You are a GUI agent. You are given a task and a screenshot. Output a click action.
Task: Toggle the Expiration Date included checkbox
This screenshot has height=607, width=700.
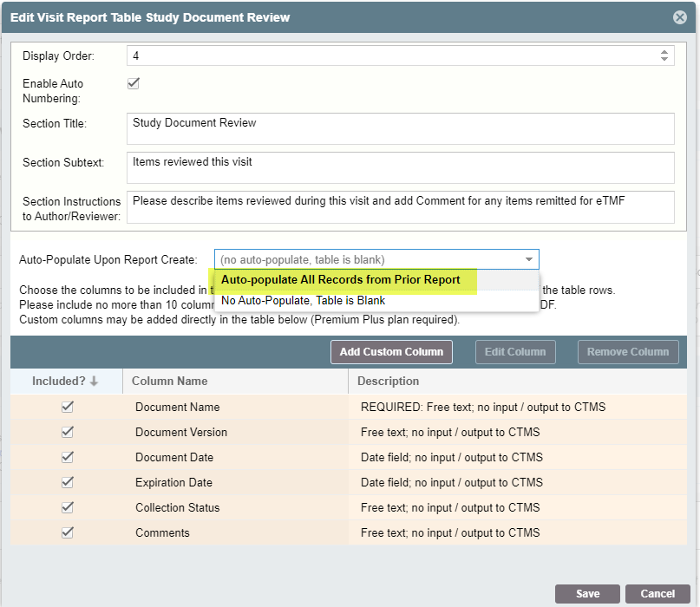(x=68, y=482)
